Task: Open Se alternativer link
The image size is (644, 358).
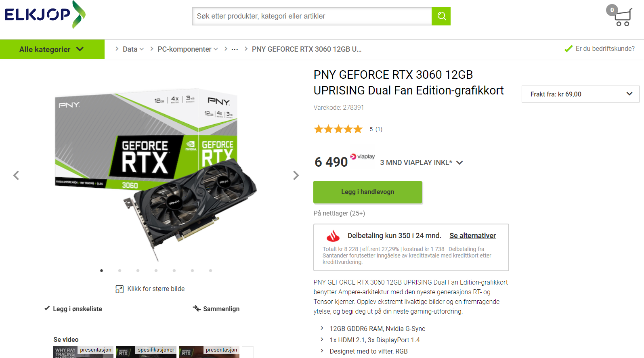Action: pos(472,236)
